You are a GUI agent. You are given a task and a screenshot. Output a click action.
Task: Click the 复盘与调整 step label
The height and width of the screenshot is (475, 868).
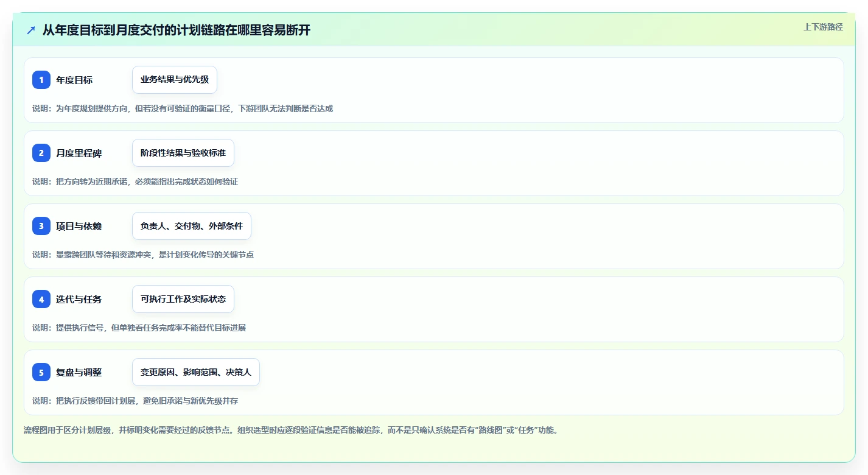tap(79, 372)
